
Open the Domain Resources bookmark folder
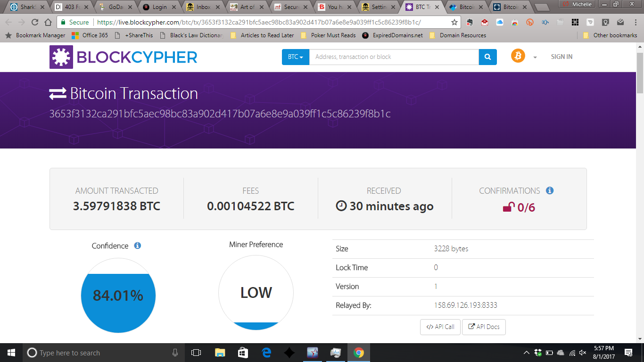tap(458, 35)
